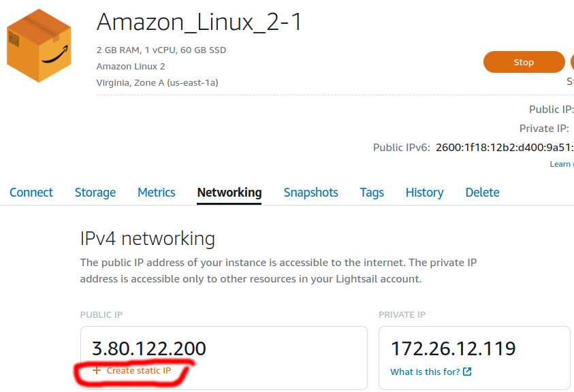Click the Learn more link under Public IPv6
The width and height of the screenshot is (574, 392).
point(562,164)
